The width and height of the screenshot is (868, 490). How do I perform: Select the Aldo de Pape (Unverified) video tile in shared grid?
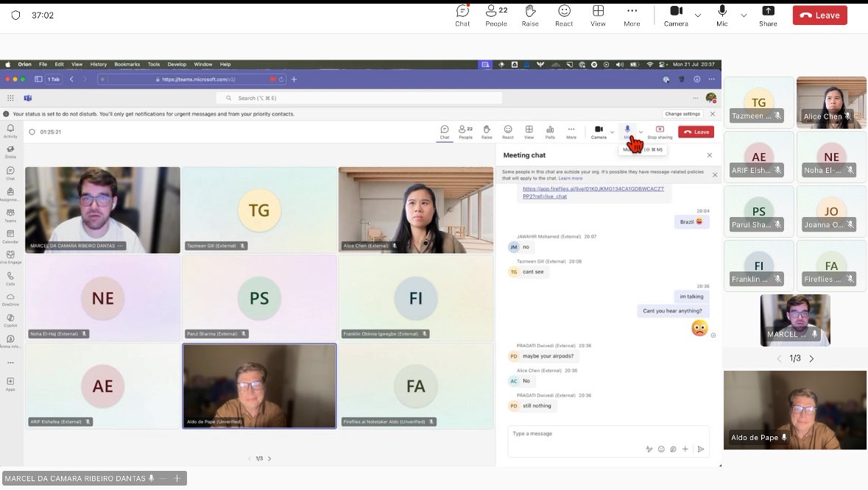(259, 386)
